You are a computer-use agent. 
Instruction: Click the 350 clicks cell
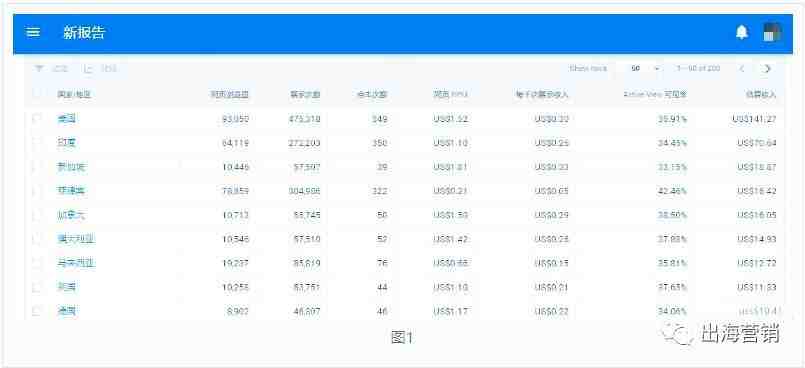pyautogui.click(x=379, y=143)
